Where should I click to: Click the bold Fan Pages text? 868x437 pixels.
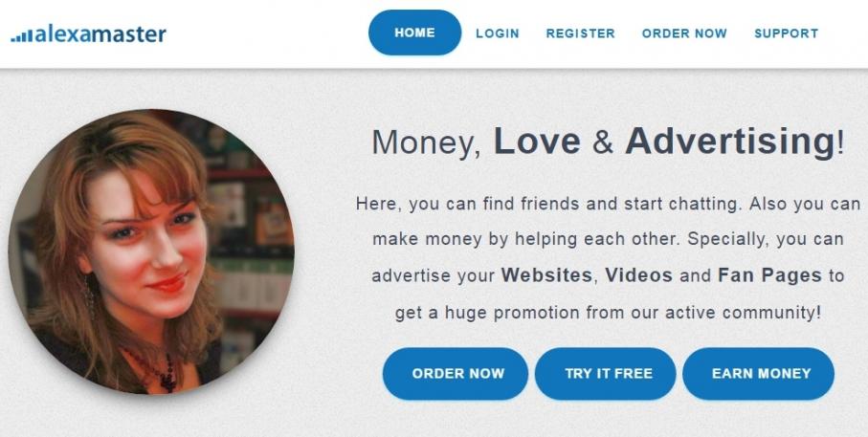769,275
